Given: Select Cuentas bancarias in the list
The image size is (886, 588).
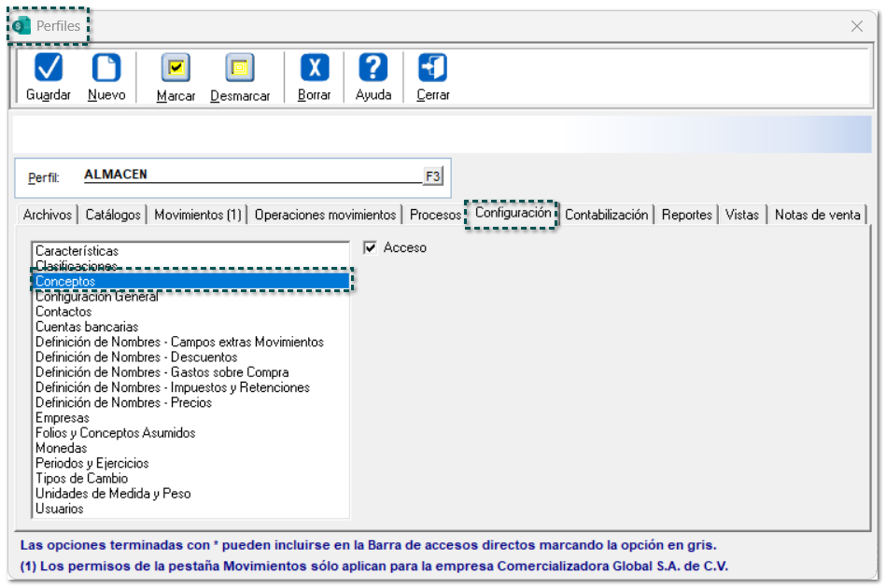Looking at the screenshot, I should [x=87, y=327].
